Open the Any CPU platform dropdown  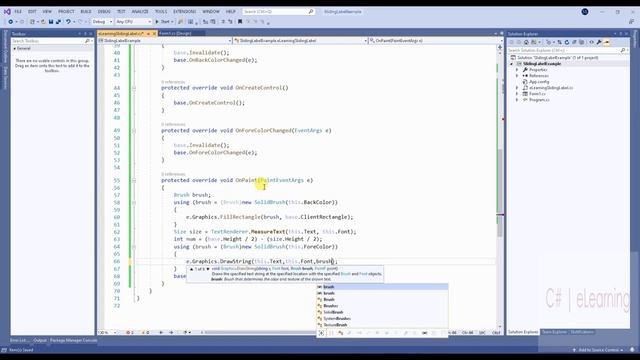coord(133,22)
